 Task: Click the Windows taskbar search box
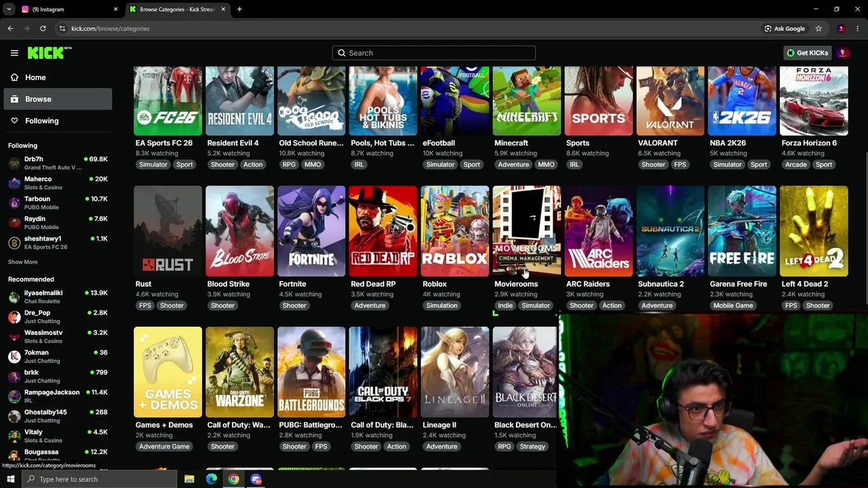(99, 479)
